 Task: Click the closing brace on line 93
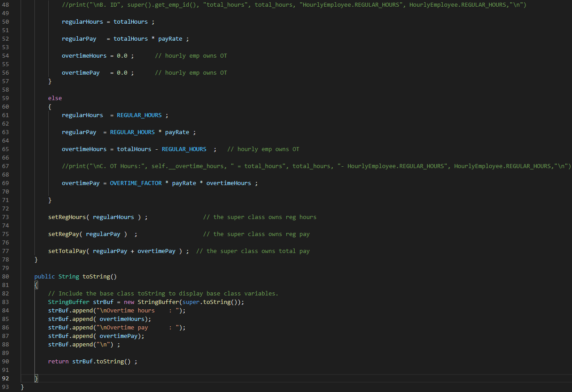coord(22,387)
